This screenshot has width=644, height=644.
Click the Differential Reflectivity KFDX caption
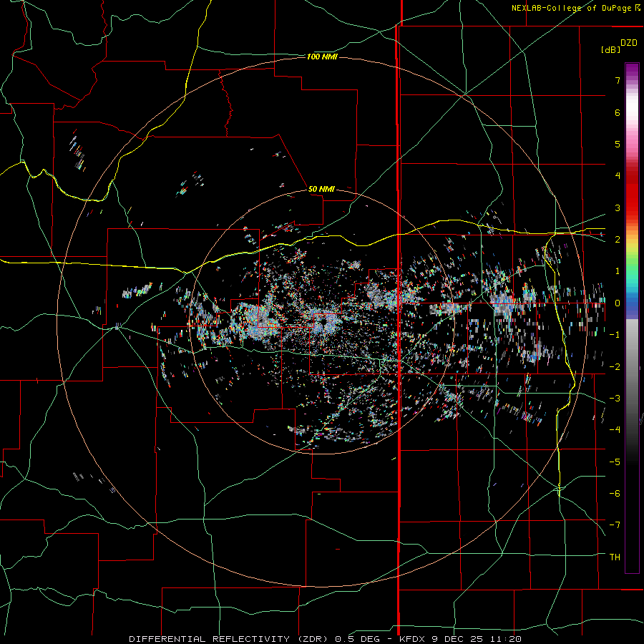326,639
